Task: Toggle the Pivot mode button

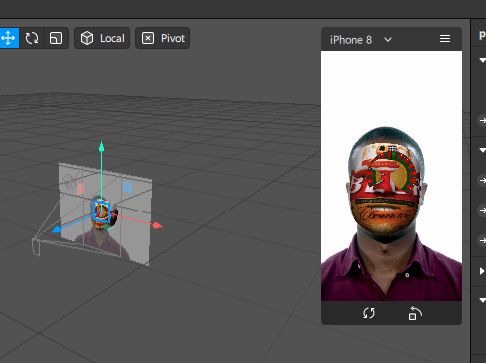Action: (163, 38)
